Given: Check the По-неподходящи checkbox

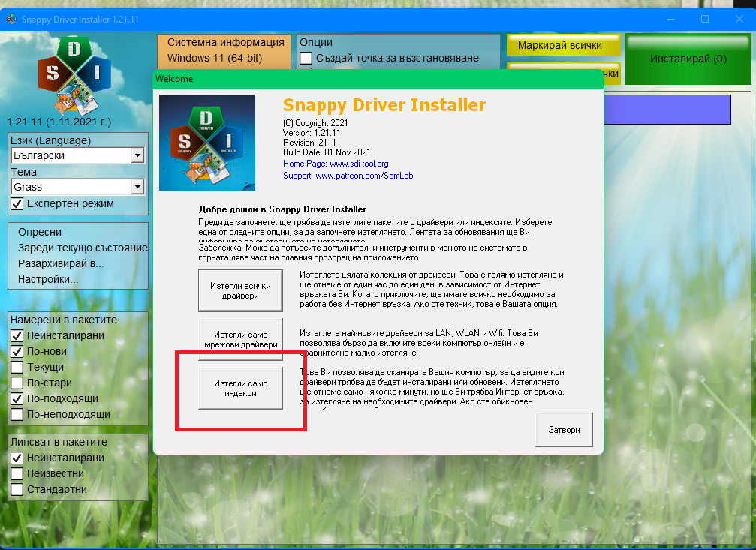Looking at the screenshot, I should 17,414.
